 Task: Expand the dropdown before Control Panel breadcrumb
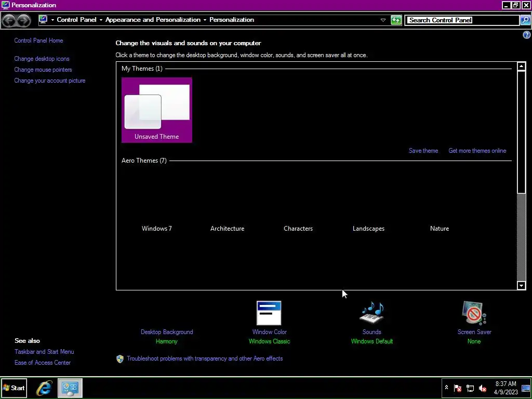point(52,20)
